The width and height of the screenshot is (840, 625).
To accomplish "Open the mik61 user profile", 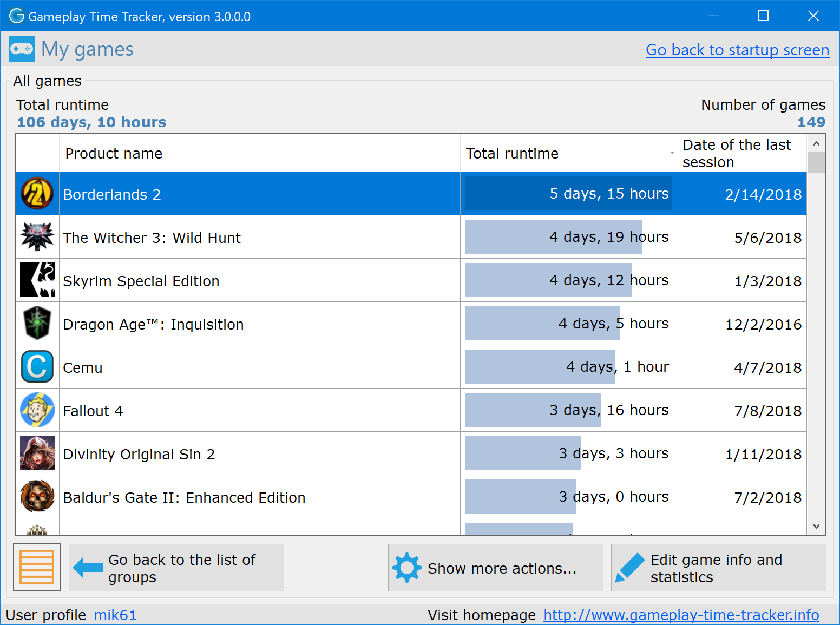I will point(115,615).
